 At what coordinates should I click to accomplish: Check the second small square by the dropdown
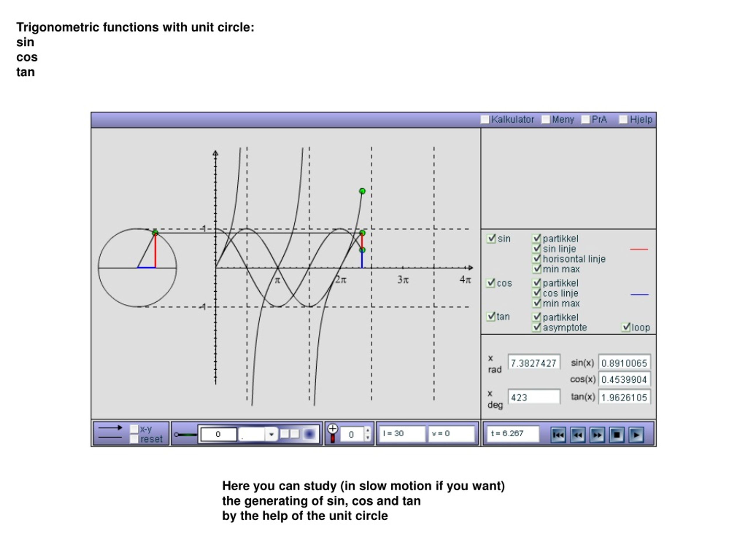click(295, 434)
